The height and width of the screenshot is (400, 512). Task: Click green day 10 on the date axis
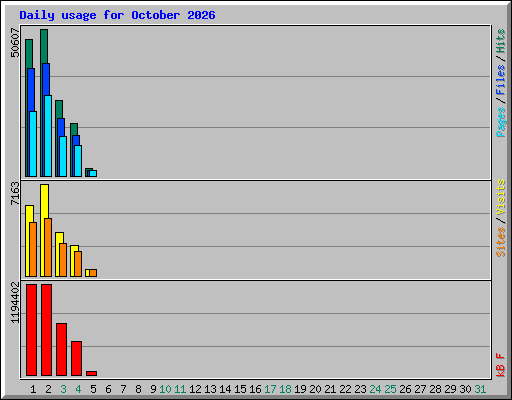tap(165, 389)
